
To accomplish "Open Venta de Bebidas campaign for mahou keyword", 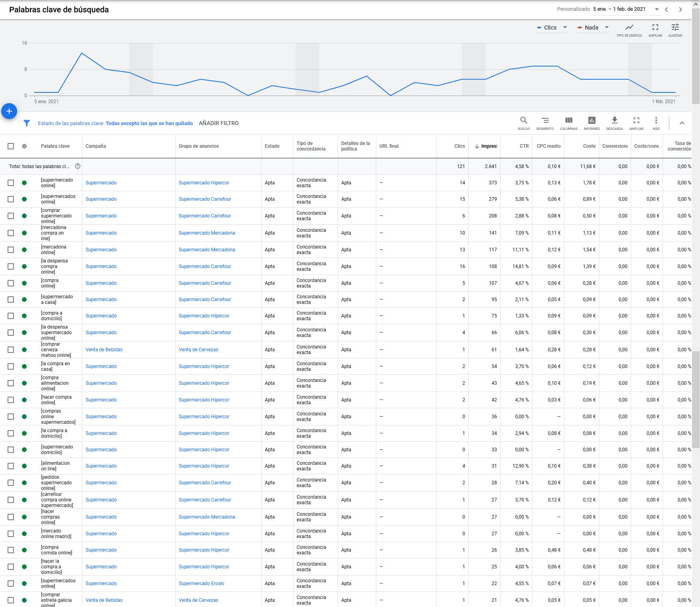I will point(104,350).
